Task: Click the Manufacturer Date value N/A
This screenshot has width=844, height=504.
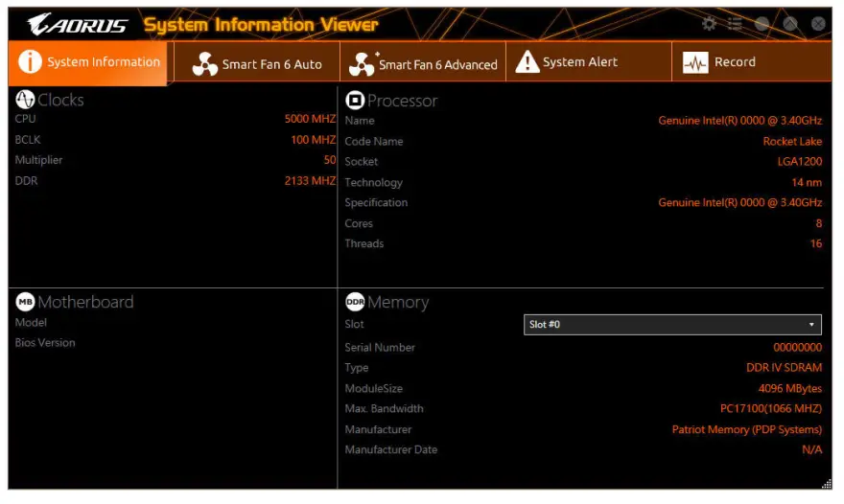Action: point(812,449)
